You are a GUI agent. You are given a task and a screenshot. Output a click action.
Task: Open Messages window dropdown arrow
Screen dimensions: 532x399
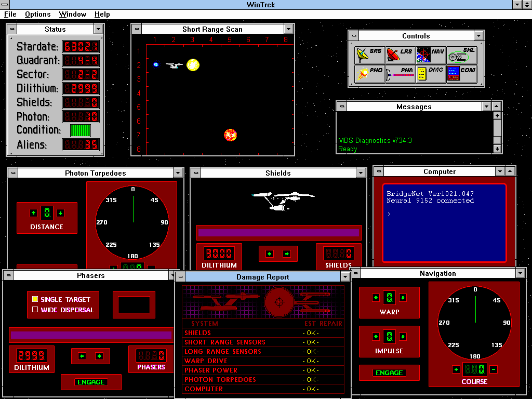(x=486, y=107)
